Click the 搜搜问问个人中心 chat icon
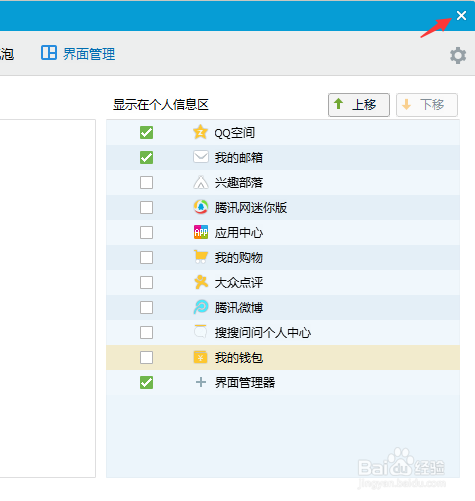Image resolution: width=475 pixels, height=501 pixels. point(200,332)
